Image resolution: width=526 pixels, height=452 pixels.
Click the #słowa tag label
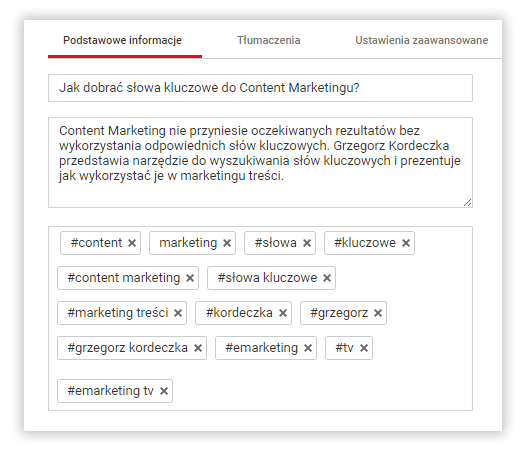click(275, 243)
